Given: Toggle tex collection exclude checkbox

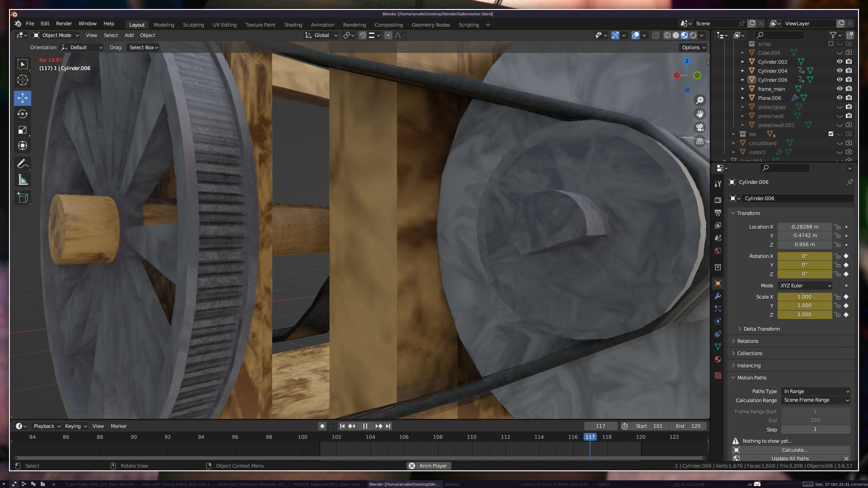Looking at the screenshot, I should coord(831,134).
